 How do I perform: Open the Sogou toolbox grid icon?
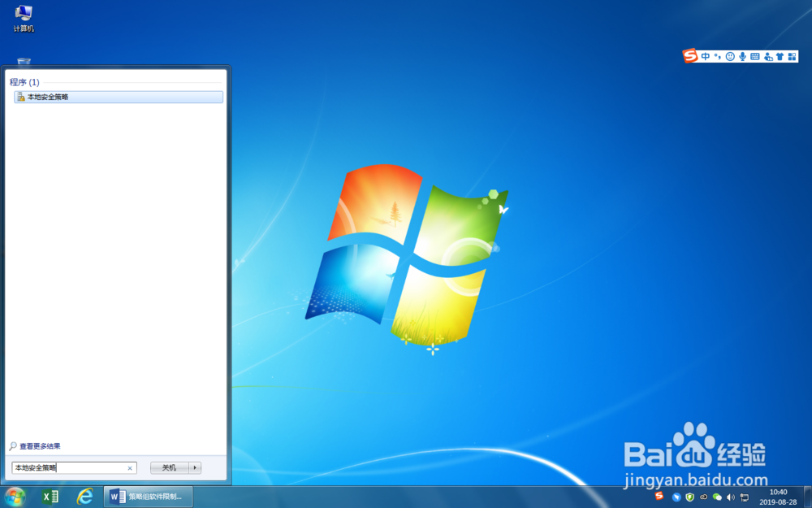click(792, 57)
